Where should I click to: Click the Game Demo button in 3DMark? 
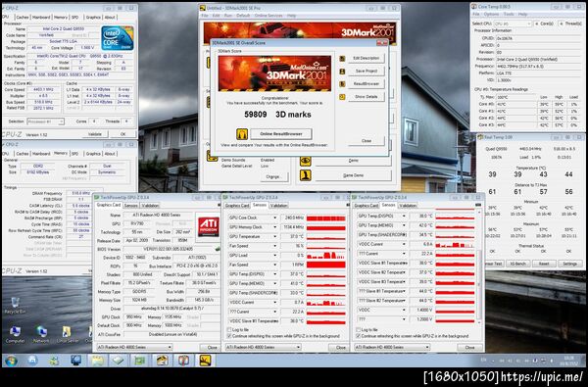353,175
